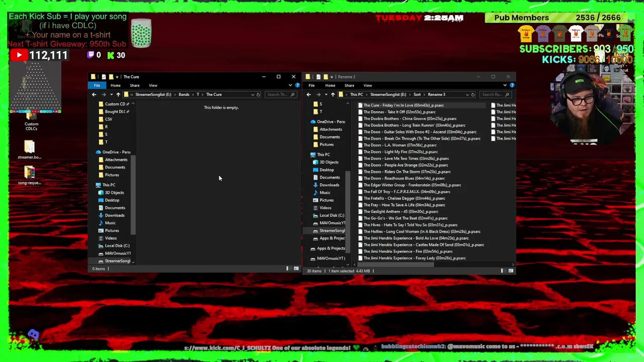Viewport: 644px width, 362px height.
Task: Go up one level in Rename 3 window
Action: 333,95
